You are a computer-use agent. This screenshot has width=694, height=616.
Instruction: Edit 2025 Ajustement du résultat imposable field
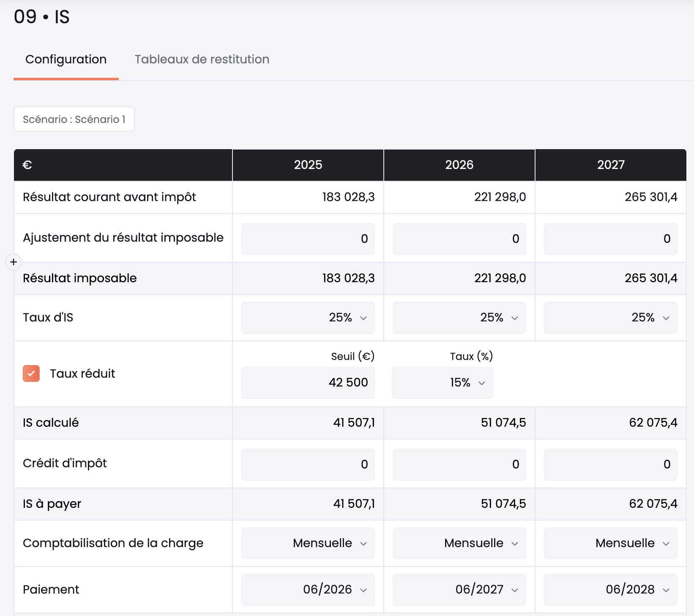308,239
